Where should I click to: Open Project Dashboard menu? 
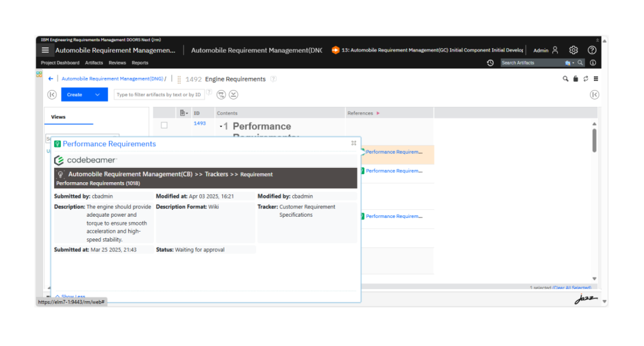click(60, 63)
